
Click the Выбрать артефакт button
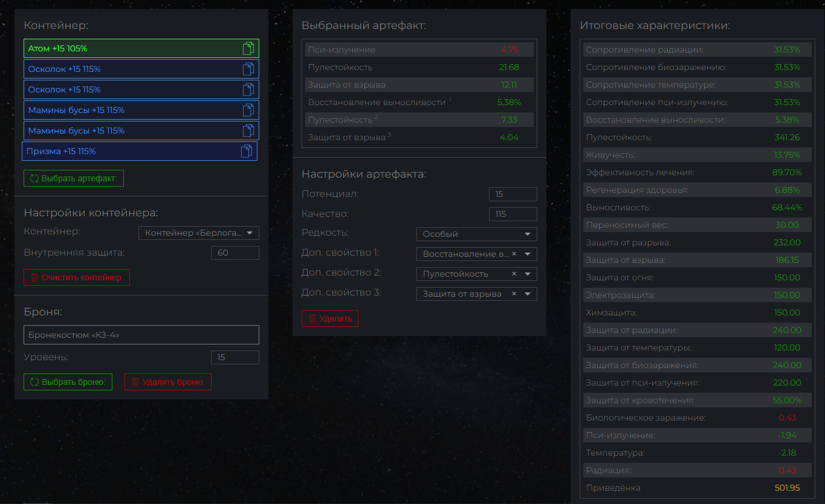tap(74, 179)
